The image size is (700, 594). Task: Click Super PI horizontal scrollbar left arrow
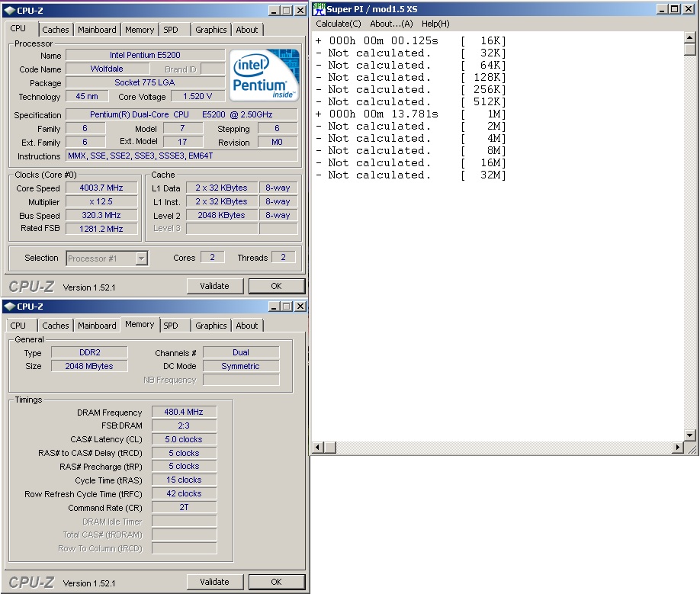318,447
